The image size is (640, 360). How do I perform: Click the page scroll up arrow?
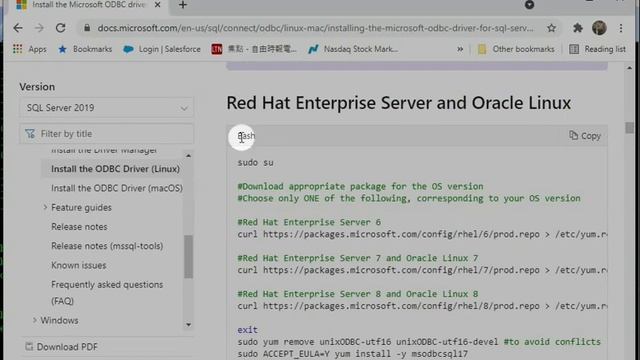tap(629, 67)
